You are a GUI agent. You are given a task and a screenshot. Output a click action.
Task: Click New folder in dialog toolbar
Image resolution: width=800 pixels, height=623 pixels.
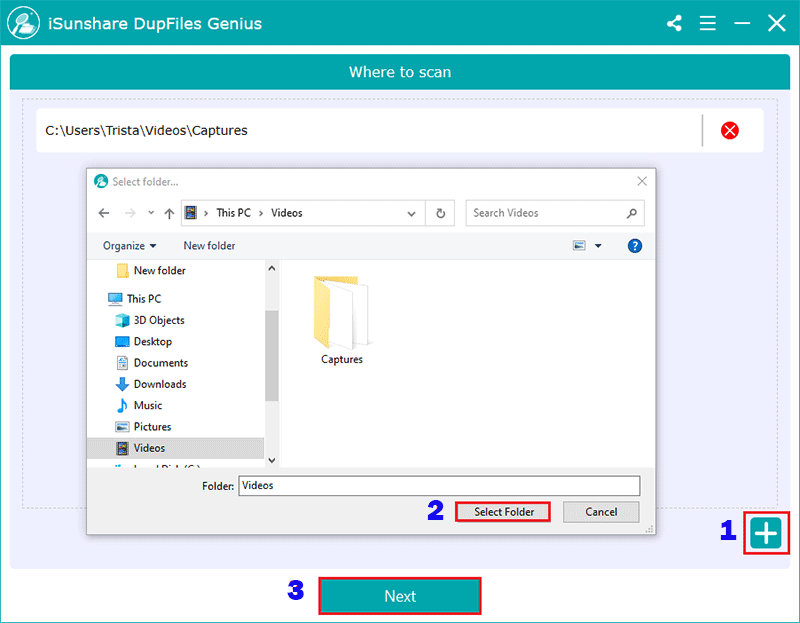pos(209,246)
